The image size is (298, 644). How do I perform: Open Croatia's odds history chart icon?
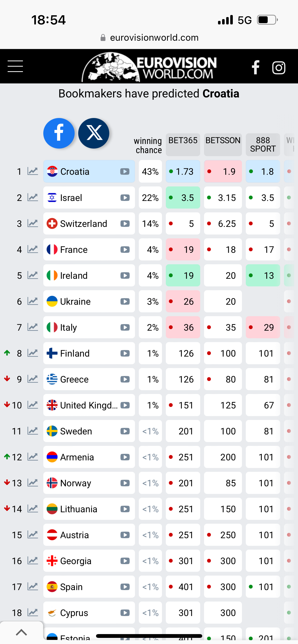pyautogui.click(x=33, y=171)
